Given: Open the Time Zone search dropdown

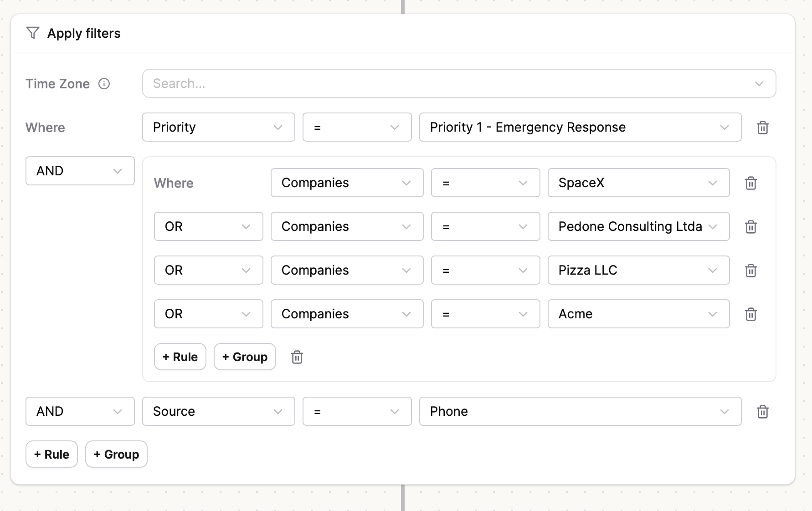Looking at the screenshot, I should 459,83.
